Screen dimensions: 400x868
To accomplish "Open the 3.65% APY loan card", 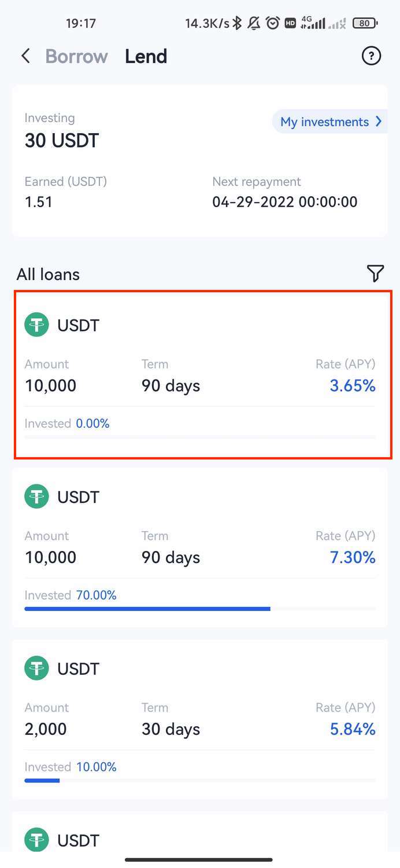I will pyautogui.click(x=203, y=375).
